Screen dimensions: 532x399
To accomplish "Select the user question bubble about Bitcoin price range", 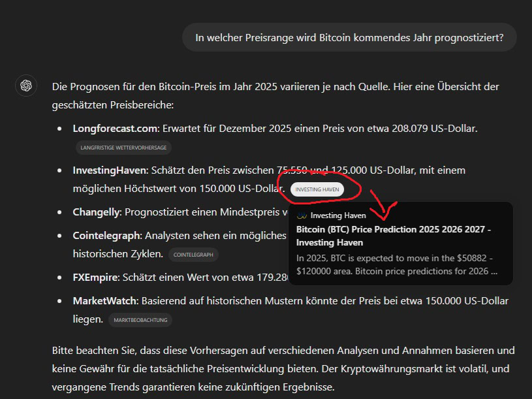I will tap(349, 37).
